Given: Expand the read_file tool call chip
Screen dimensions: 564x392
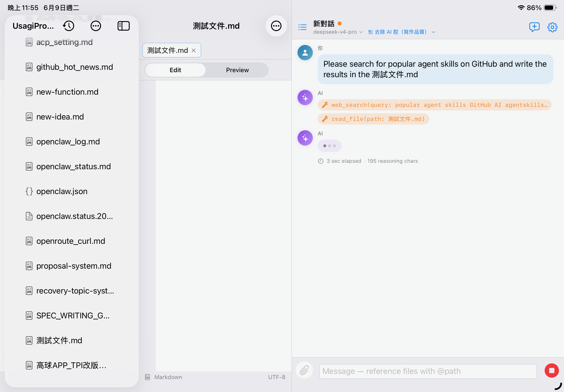Looking at the screenshot, I should click(373, 119).
